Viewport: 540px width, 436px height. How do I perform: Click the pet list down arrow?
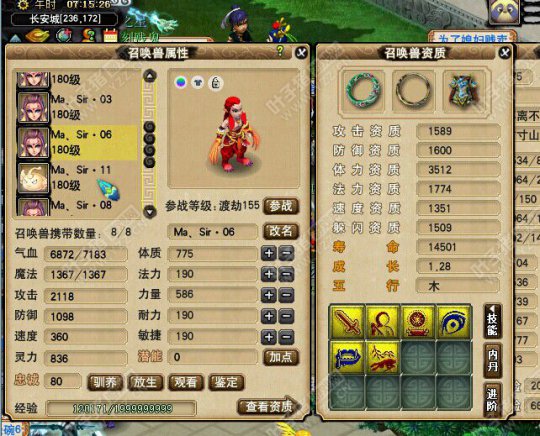tap(150, 211)
